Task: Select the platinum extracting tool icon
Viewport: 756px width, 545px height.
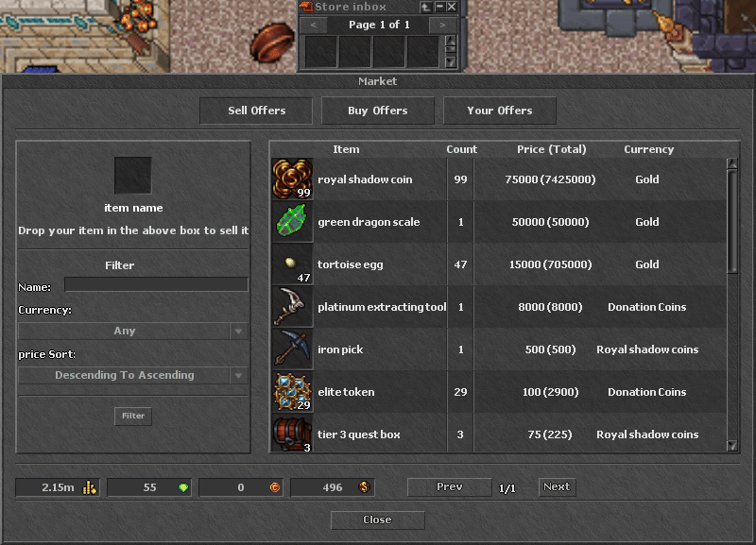Action: pos(292,306)
